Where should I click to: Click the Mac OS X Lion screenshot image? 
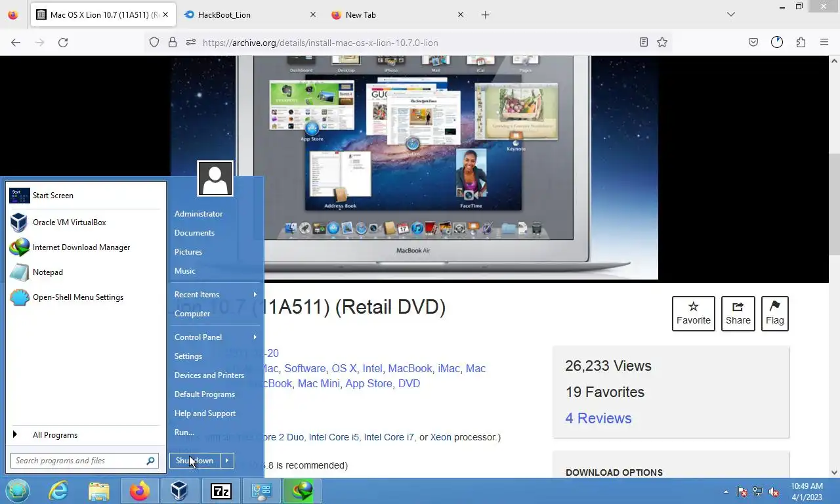pos(414,168)
